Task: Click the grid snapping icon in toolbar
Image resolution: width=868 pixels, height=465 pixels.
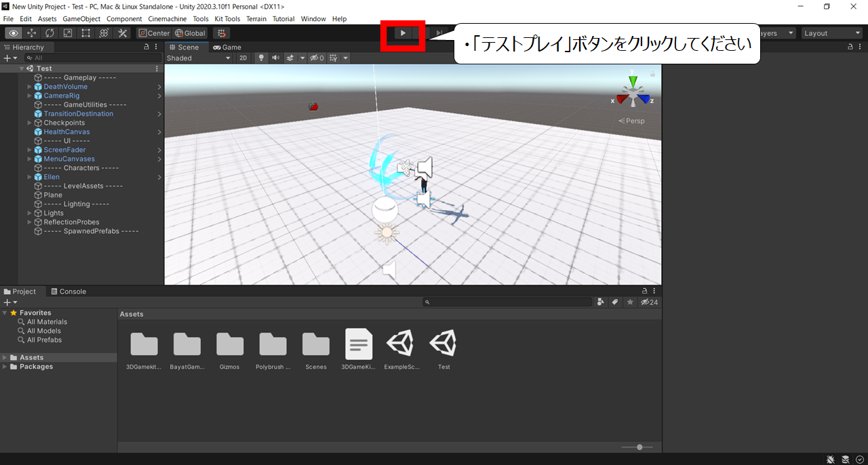Action: click(221, 33)
